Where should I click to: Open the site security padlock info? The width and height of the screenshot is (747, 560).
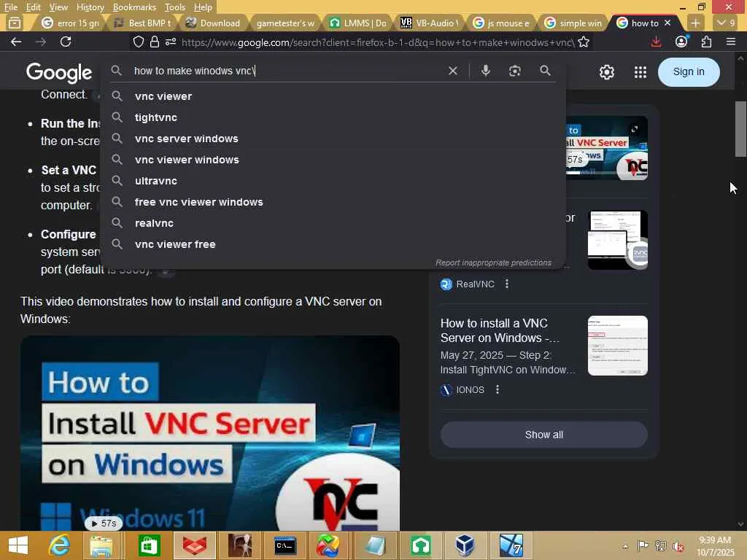tap(155, 42)
